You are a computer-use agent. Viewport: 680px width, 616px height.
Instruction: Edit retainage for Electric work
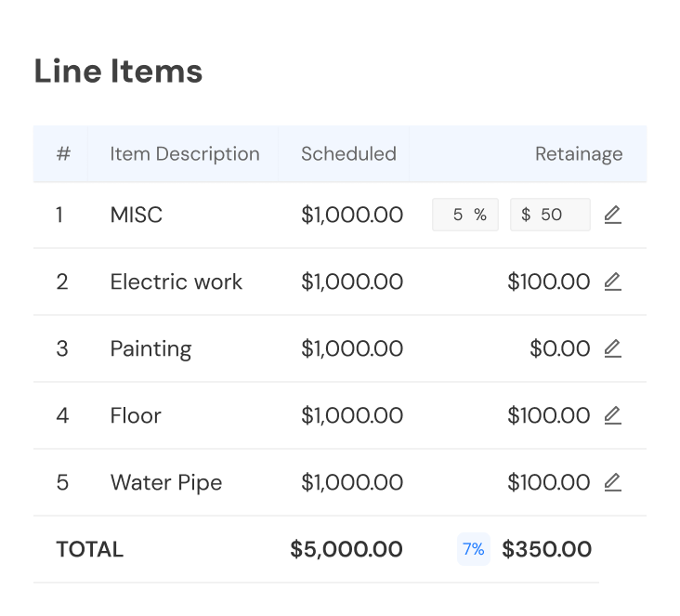click(613, 282)
